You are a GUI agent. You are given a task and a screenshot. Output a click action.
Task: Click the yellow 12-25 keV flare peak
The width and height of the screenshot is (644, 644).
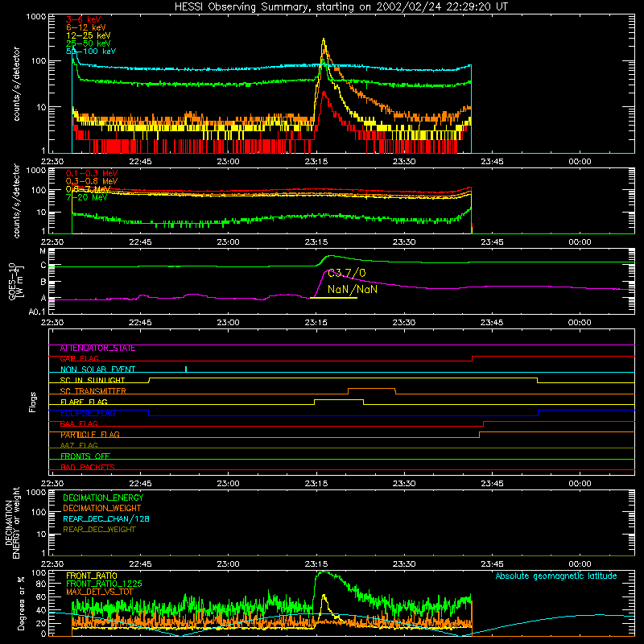324,39
